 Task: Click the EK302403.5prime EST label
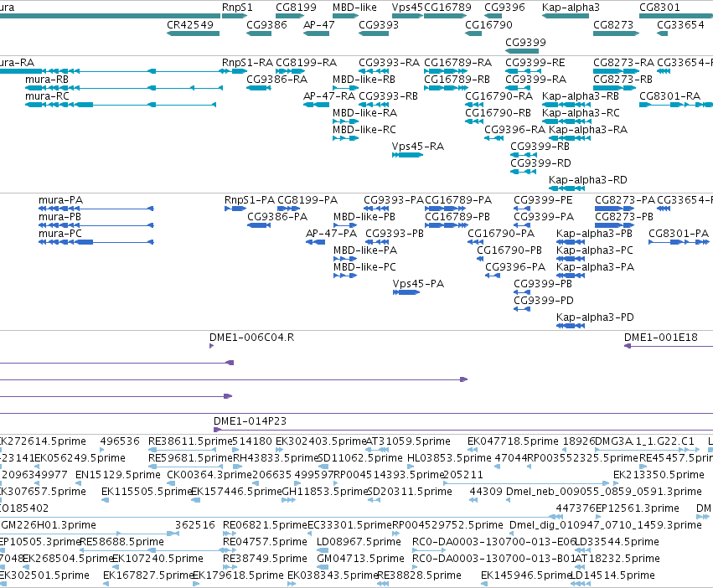[321, 441]
